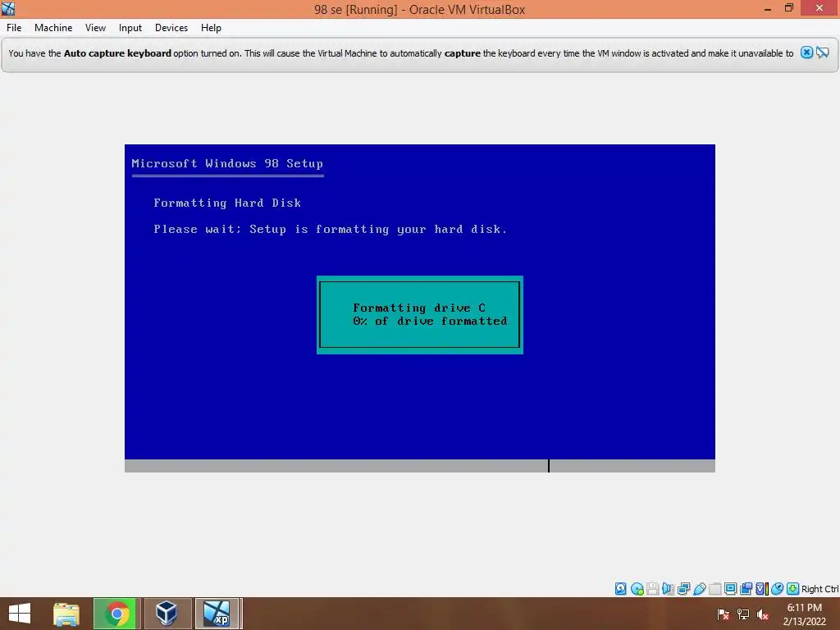Image resolution: width=840 pixels, height=630 pixels.
Task: Click the floppy disk status icon
Action: [x=652, y=589]
